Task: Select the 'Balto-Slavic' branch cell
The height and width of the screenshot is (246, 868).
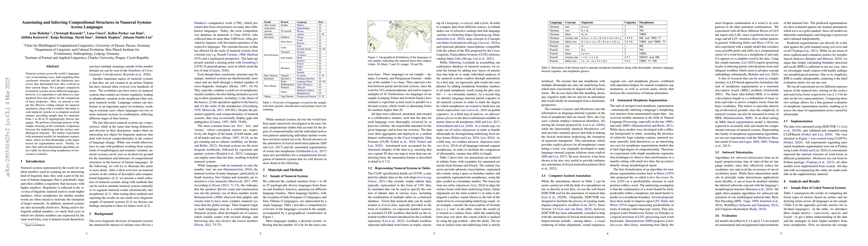Action: [287, 42]
